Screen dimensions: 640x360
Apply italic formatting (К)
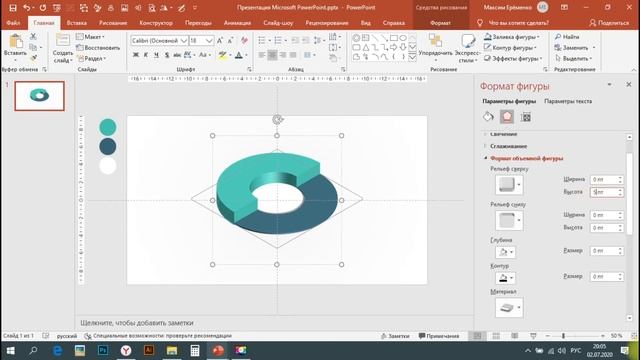coord(146,55)
